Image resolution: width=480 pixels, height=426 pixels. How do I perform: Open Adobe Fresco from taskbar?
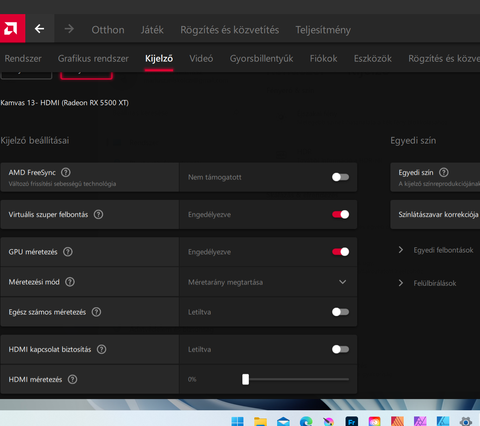(352, 421)
